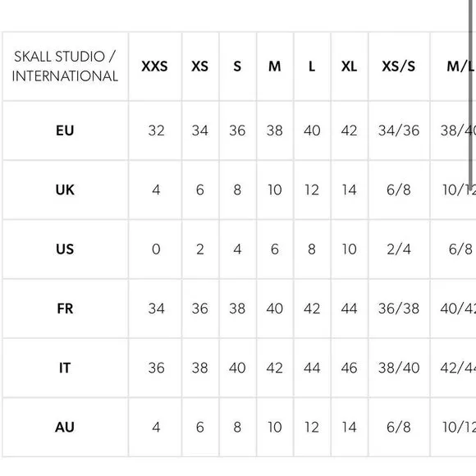Click the EU 34/36 cell
This screenshot has width=476, height=476.
[399, 130]
